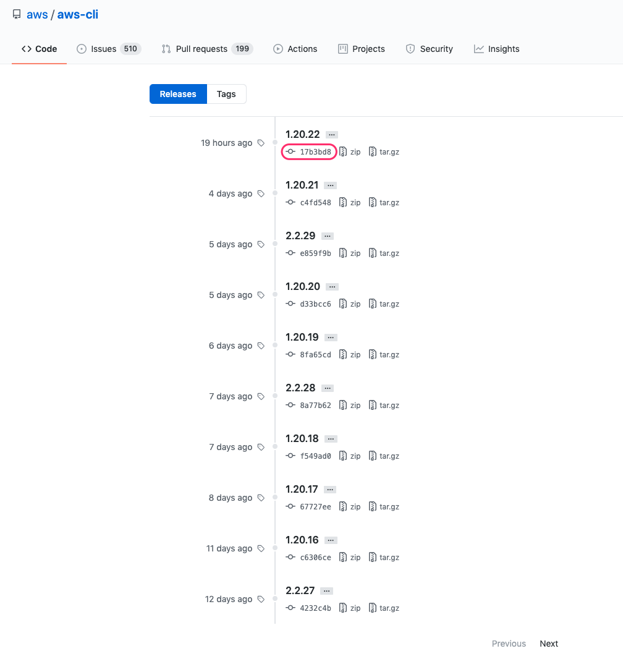Viewport: 623px width, 672px height.
Task: Click the commit icon beside c4fd548
Action: [290, 202]
